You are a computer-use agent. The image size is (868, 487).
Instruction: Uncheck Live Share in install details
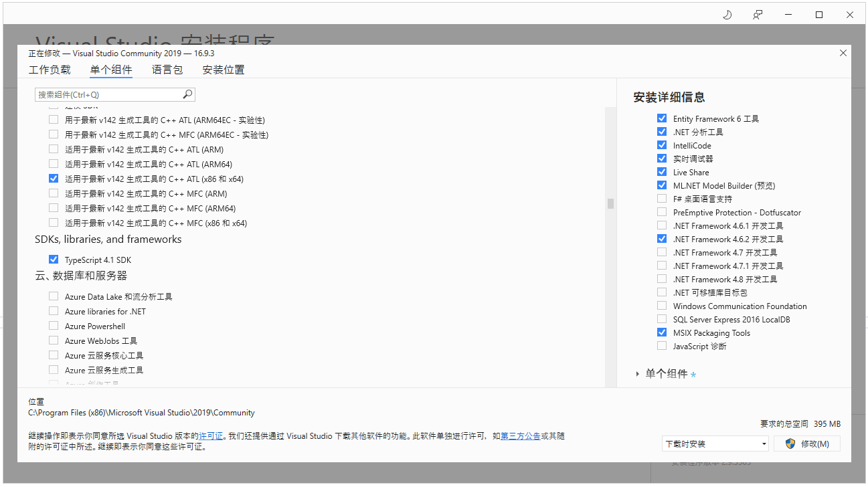(662, 172)
